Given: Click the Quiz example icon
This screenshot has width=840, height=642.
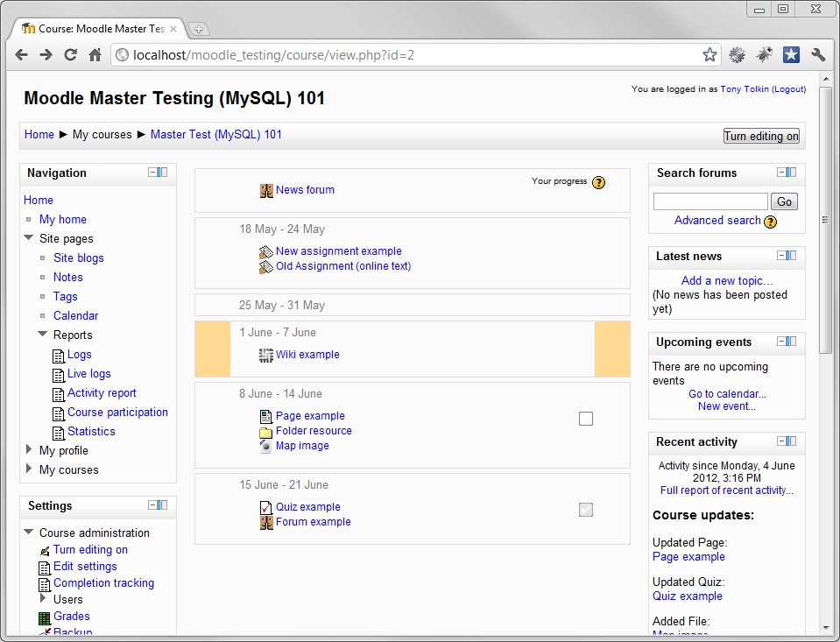Looking at the screenshot, I should point(266,507).
